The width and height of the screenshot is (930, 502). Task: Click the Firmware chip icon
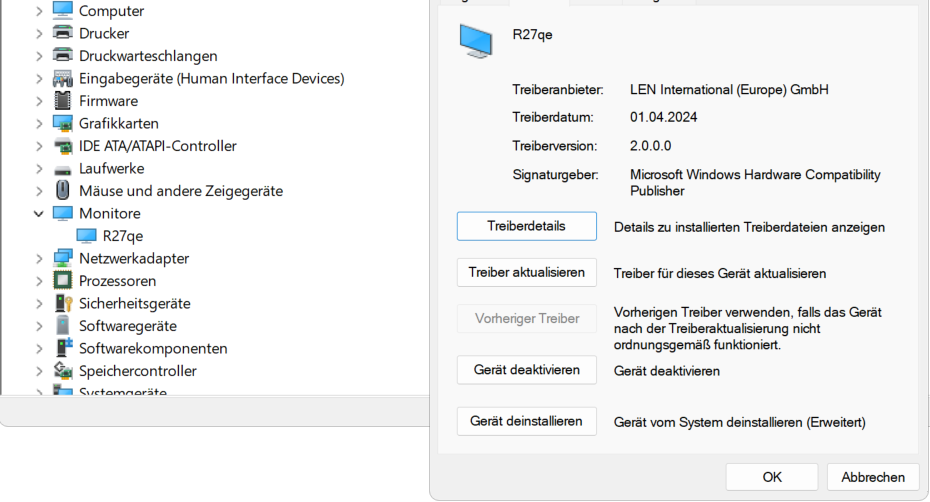(62, 101)
